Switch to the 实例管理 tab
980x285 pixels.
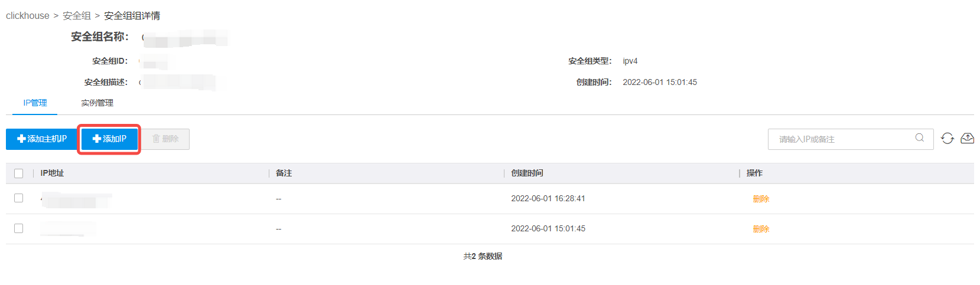click(x=97, y=103)
